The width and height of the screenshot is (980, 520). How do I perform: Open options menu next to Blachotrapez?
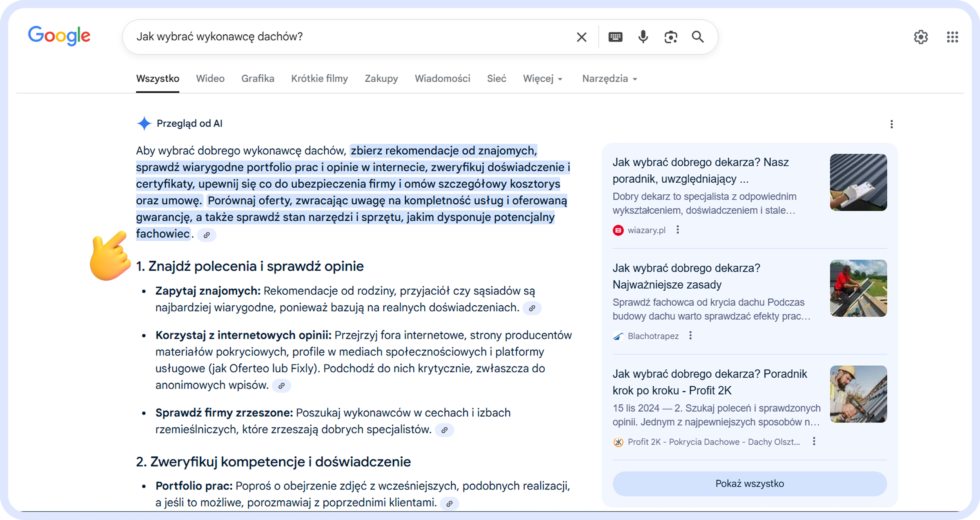coord(690,336)
